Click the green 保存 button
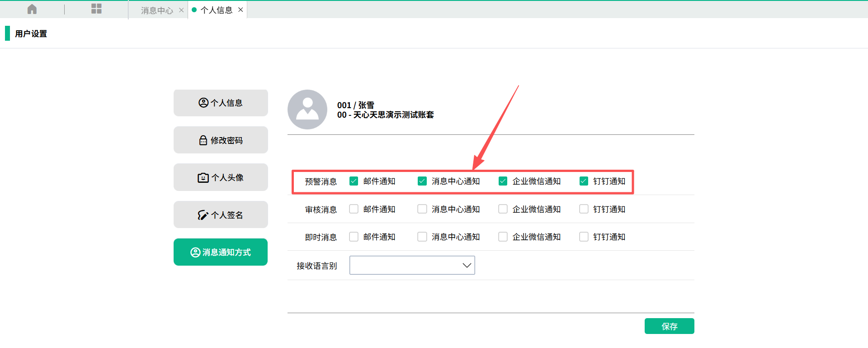 click(669, 326)
